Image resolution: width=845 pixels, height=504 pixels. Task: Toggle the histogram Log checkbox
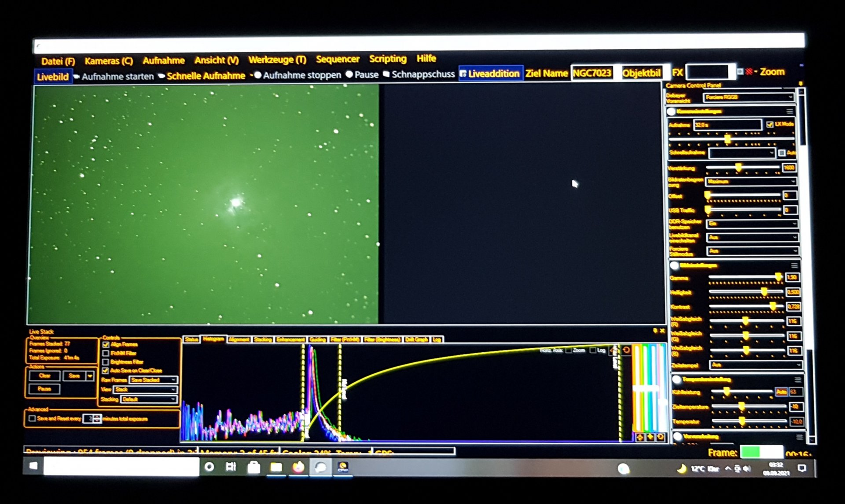[593, 350]
